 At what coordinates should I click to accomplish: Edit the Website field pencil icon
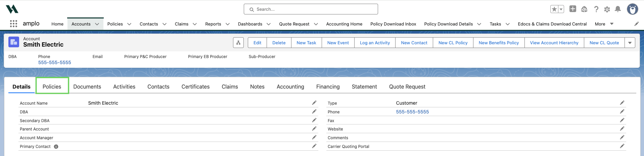[x=622, y=128]
